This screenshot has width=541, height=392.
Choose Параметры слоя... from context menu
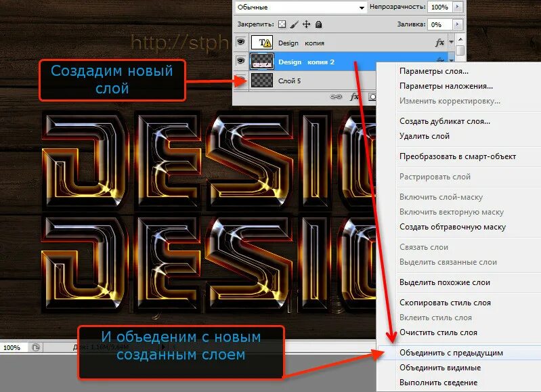(434, 71)
